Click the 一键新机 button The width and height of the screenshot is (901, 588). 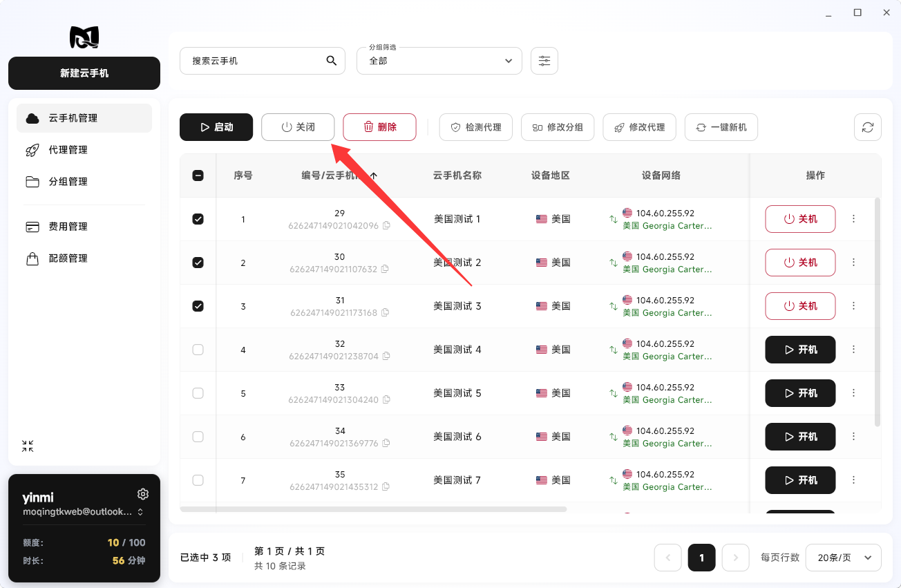(721, 127)
